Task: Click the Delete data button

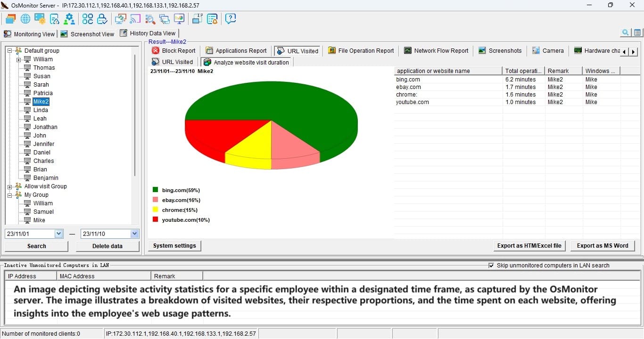Action: click(x=107, y=246)
